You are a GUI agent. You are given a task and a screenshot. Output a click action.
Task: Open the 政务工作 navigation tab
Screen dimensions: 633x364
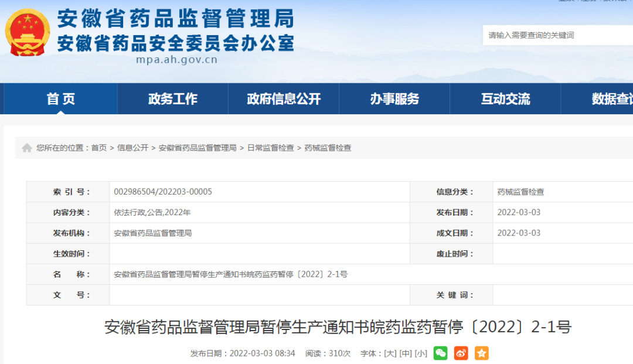pos(172,99)
